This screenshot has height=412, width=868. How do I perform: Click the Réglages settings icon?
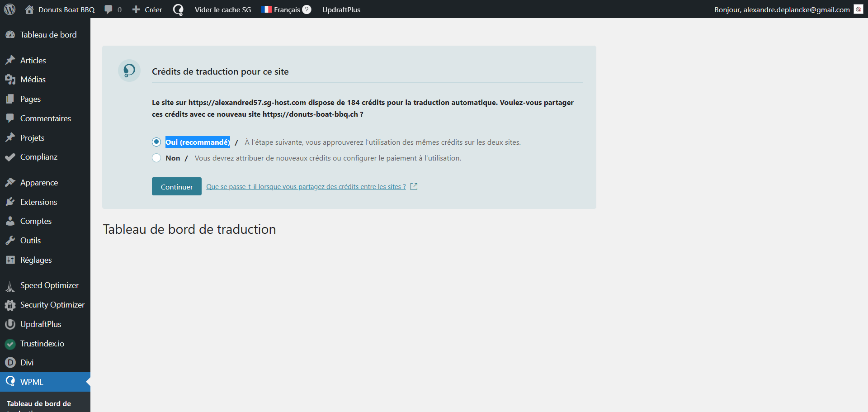pyautogui.click(x=10, y=260)
